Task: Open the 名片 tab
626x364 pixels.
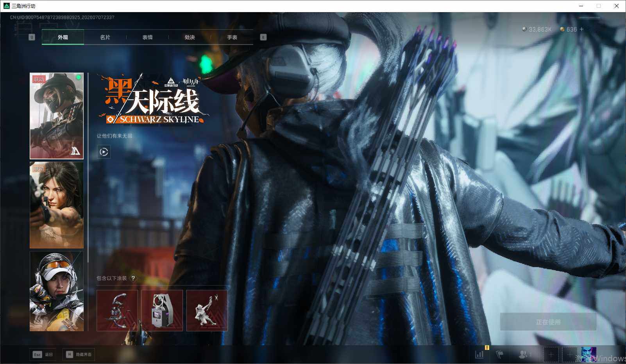Action: 105,37
